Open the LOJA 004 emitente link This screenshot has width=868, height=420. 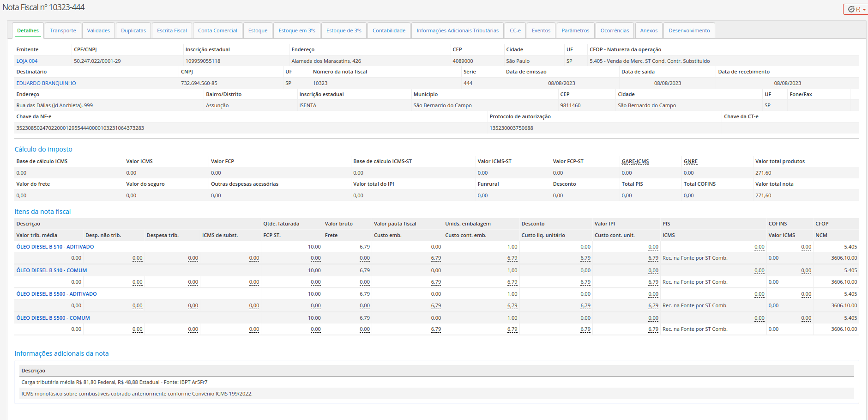pos(27,61)
